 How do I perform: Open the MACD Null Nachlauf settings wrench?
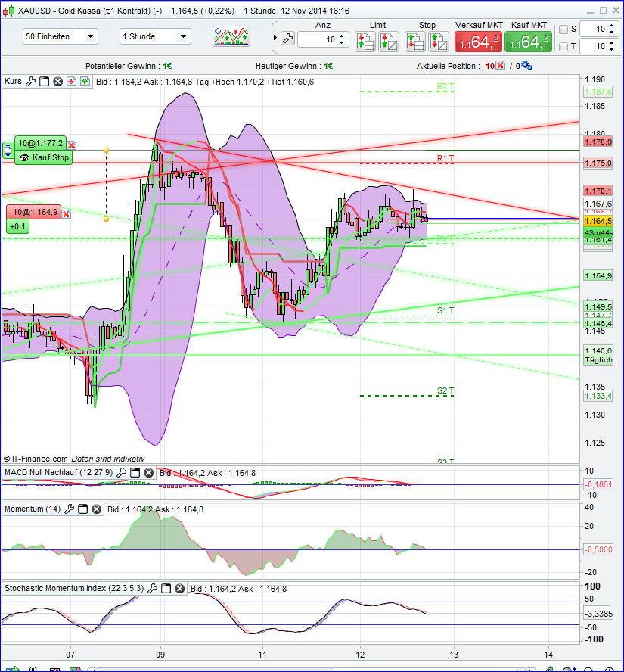[x=120, y=473]
